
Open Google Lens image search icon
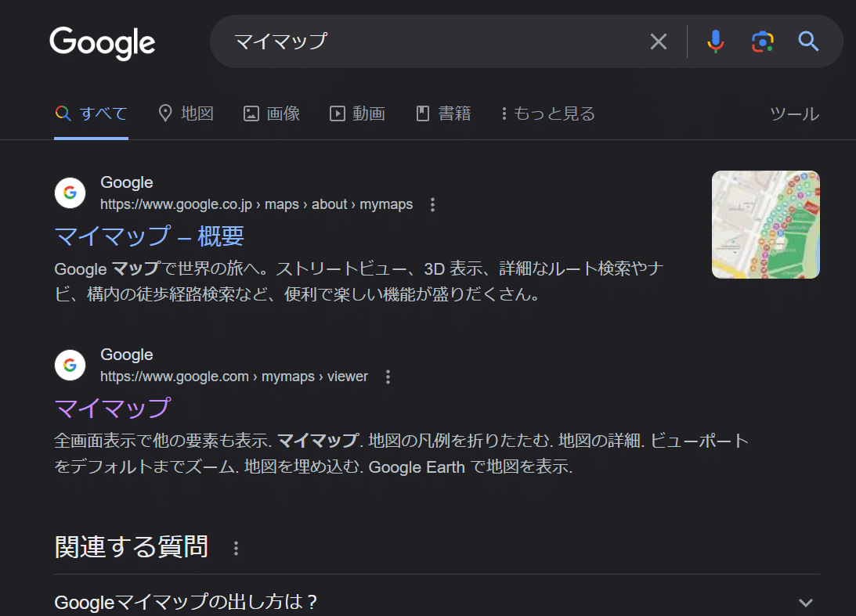pos(762,41)
